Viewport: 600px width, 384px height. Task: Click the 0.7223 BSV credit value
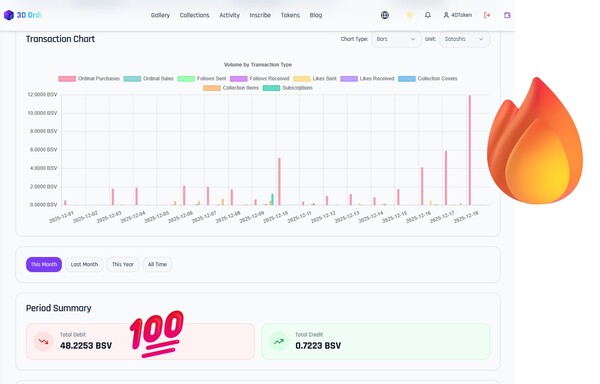pyautogui.click(x=318, y=346)
